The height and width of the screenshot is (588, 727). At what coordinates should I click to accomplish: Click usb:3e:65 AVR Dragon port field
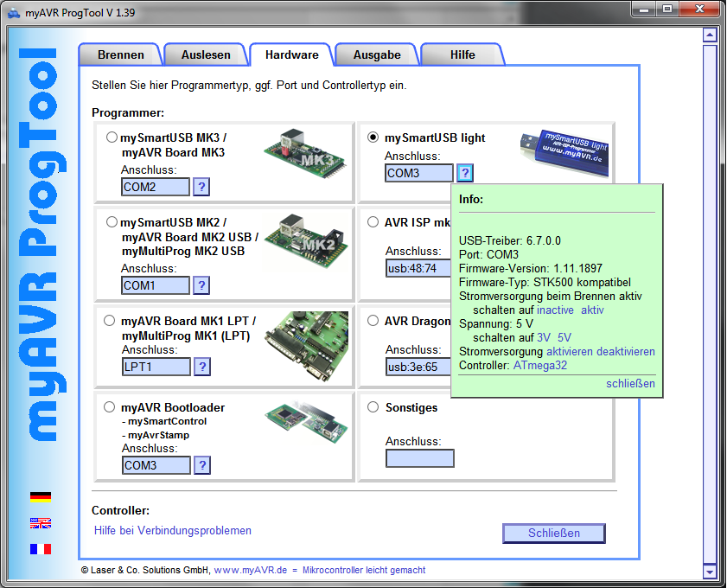418,367
